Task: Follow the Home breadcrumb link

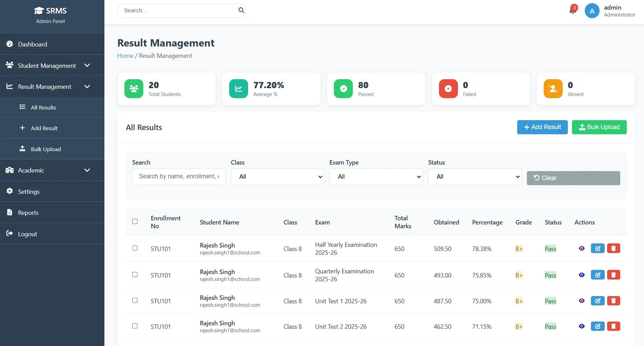Action: pyautogui.click(x=125, y=55)
